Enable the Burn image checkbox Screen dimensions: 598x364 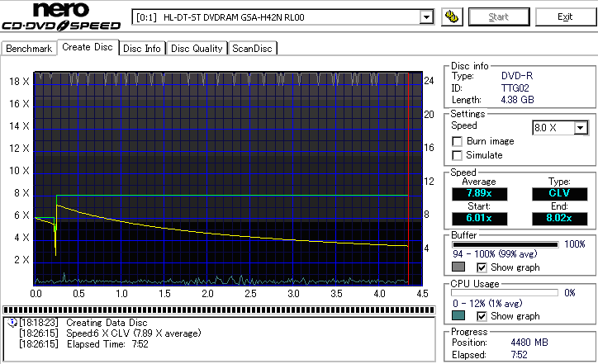click(x=457, y=141)
